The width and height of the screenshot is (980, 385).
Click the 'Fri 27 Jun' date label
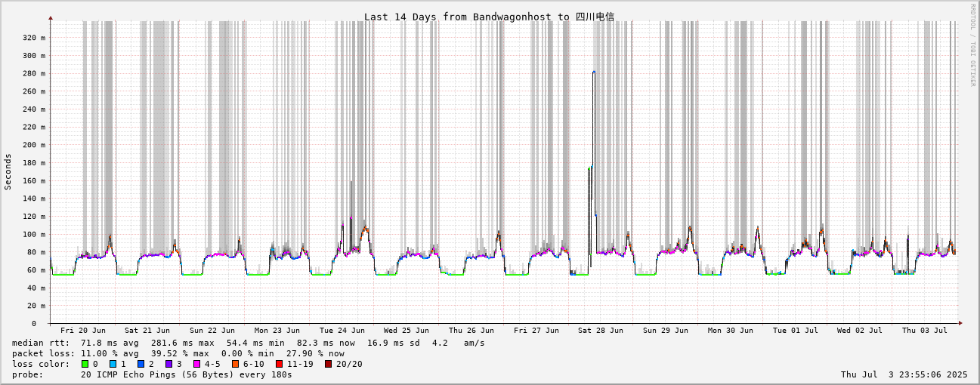536,331
